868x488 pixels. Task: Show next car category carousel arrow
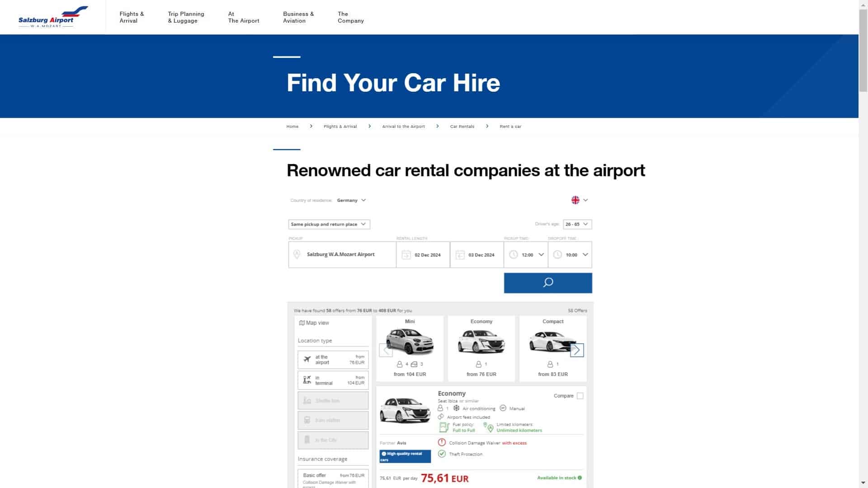coord(577,350)
